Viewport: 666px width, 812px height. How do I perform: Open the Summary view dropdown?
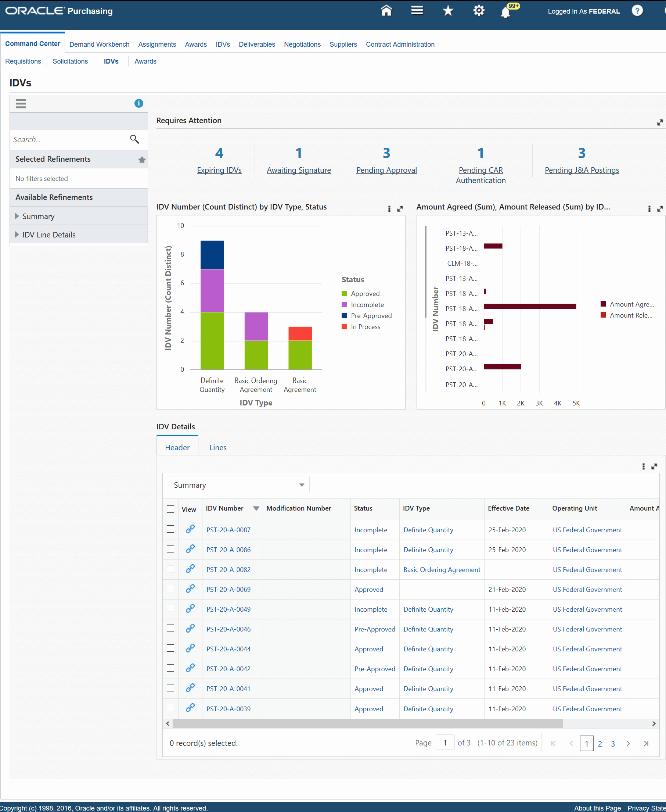click(x=240, y=485)
